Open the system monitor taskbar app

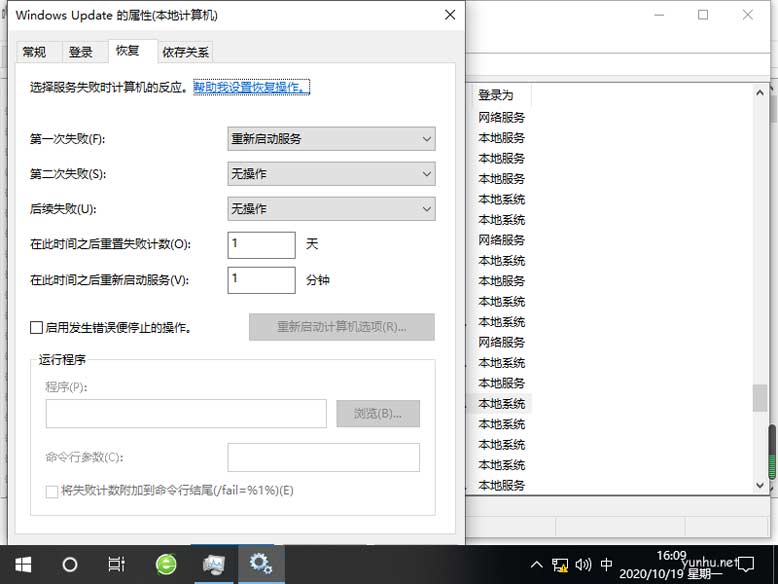point(214,565)
